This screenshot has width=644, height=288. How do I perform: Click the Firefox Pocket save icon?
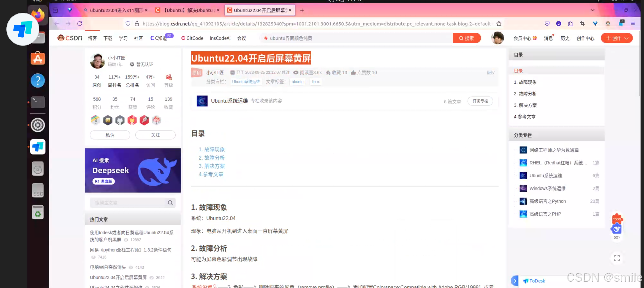547,24
